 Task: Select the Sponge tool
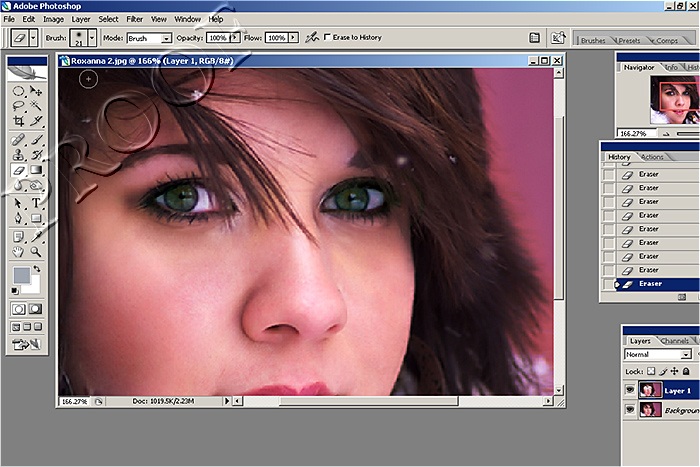coord(36,184)
